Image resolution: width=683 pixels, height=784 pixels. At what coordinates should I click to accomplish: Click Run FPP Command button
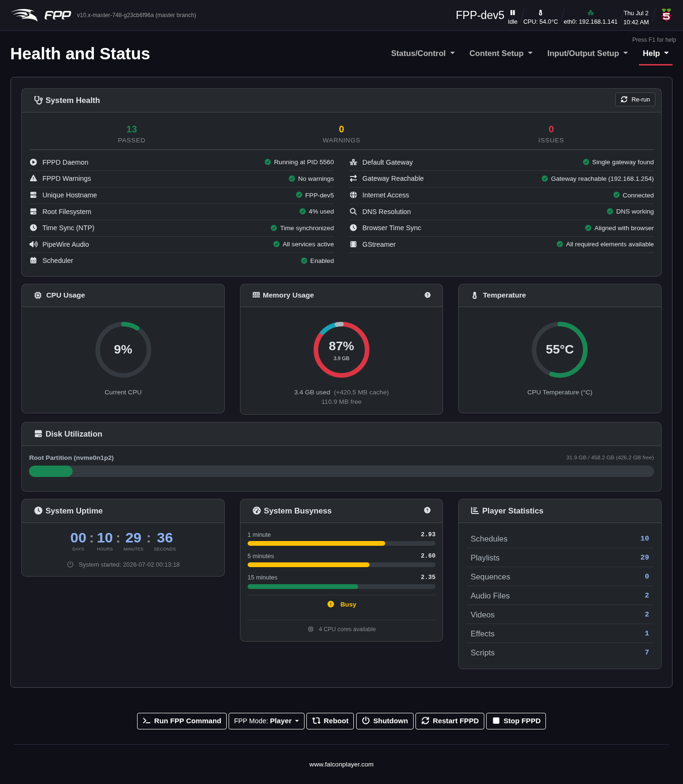pyautogui.click(x=182, y=721)
